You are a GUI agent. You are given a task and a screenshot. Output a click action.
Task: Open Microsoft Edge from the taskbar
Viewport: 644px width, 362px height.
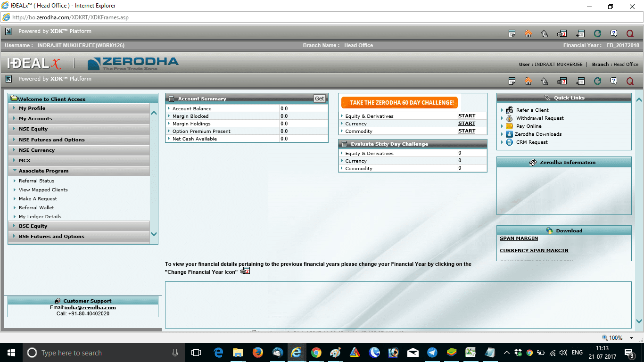(218, 353)
